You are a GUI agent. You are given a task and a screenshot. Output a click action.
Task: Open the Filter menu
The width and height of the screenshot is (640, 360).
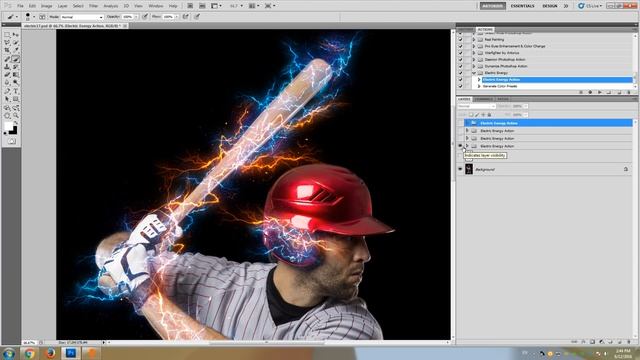[93, 6]
